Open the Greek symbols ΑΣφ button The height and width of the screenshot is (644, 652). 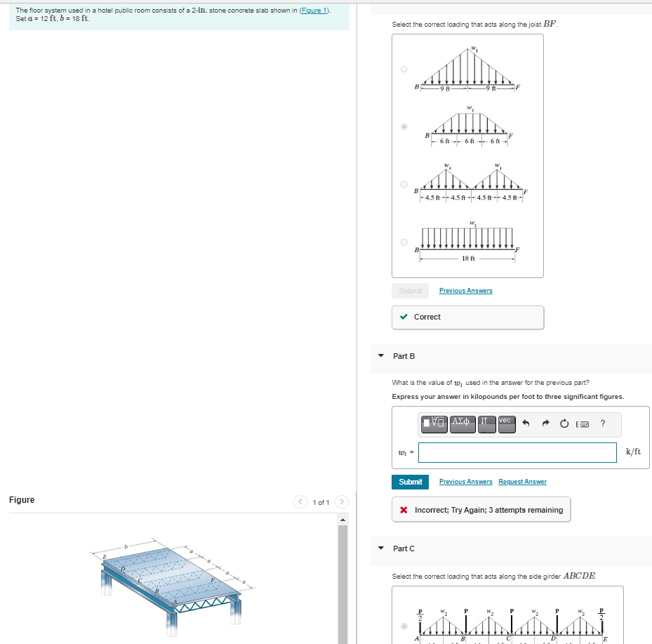coord(463,424)
